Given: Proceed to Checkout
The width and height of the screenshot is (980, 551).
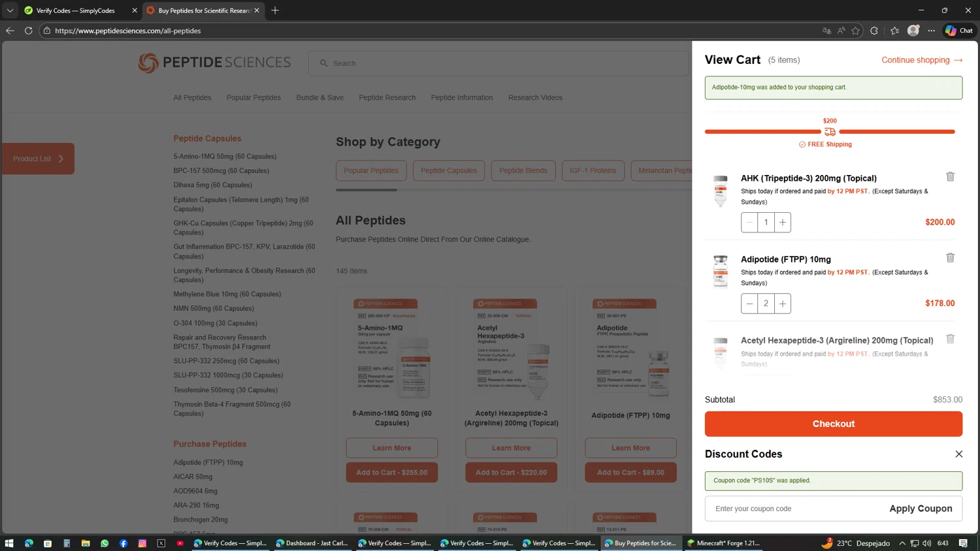Looking at the screenshot, I should click(x=833, y=424).
